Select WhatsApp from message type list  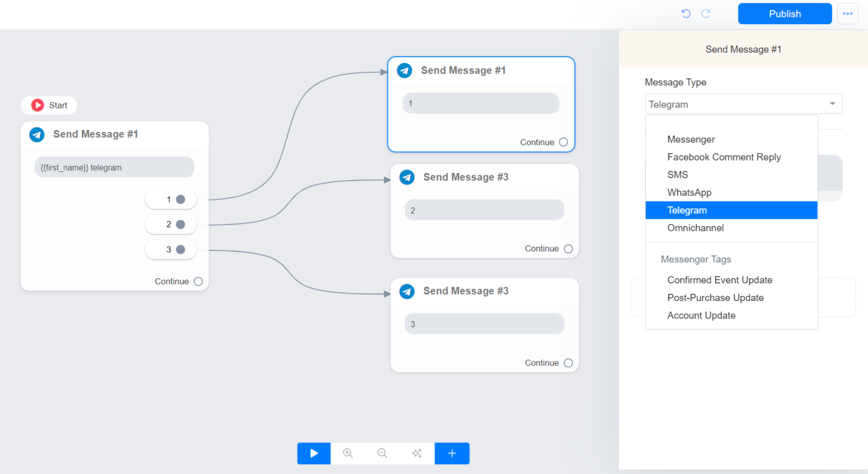[x=689, y=192]
